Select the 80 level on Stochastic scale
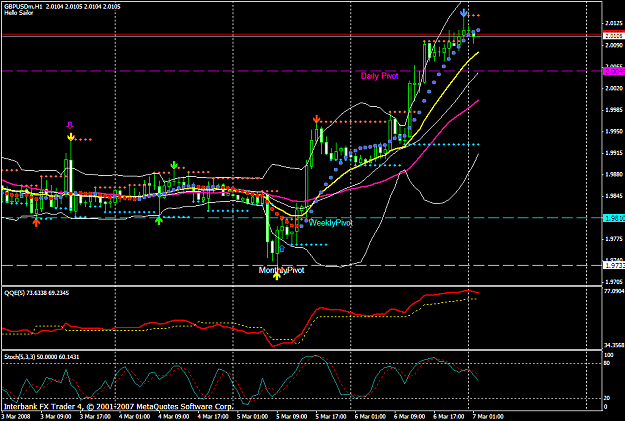The width and height of the screenshot is (625, 421). 607,363
